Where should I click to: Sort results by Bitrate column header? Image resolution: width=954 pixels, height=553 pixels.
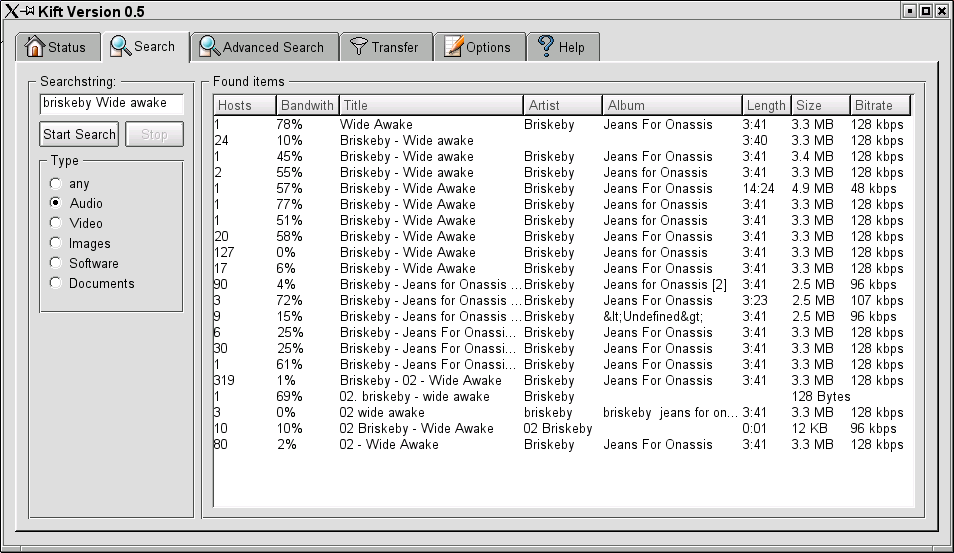click(879, 105)
